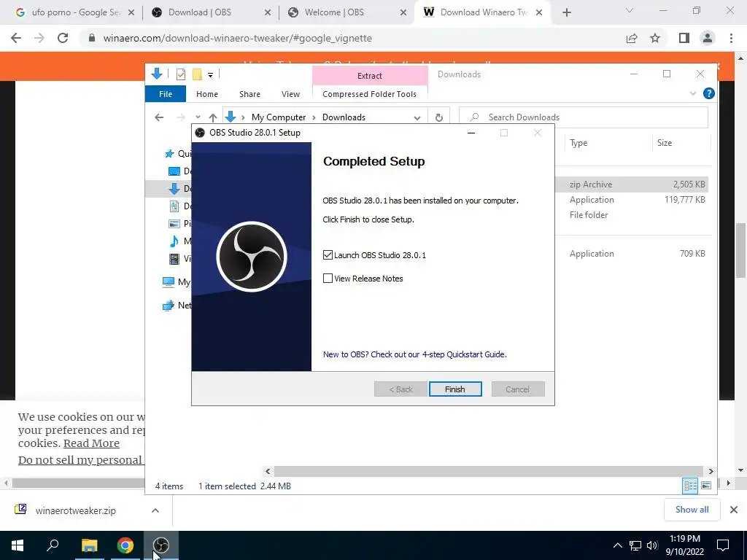Open the cookies Read More link
This screenshot has height=560, width=747.
coord(91,443)
